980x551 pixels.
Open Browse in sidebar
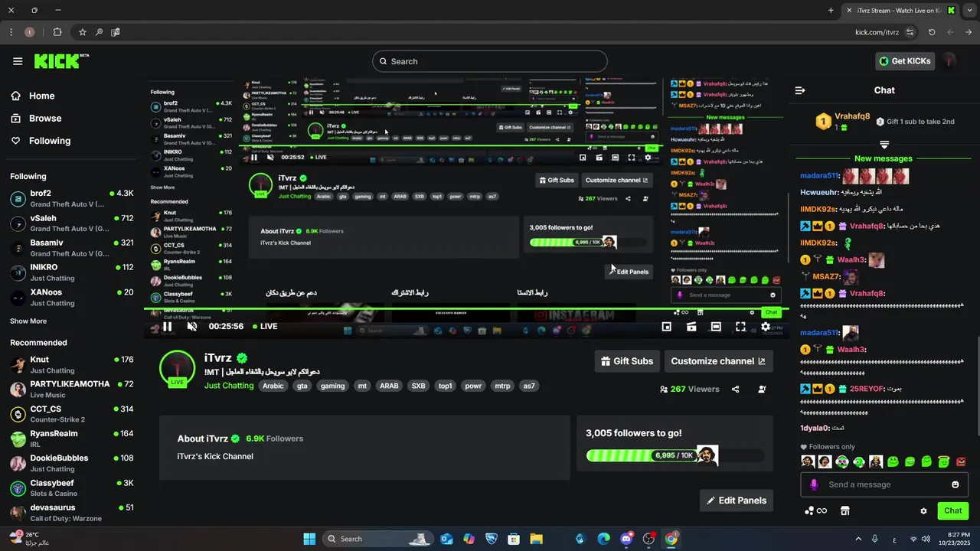pos(36,118)
